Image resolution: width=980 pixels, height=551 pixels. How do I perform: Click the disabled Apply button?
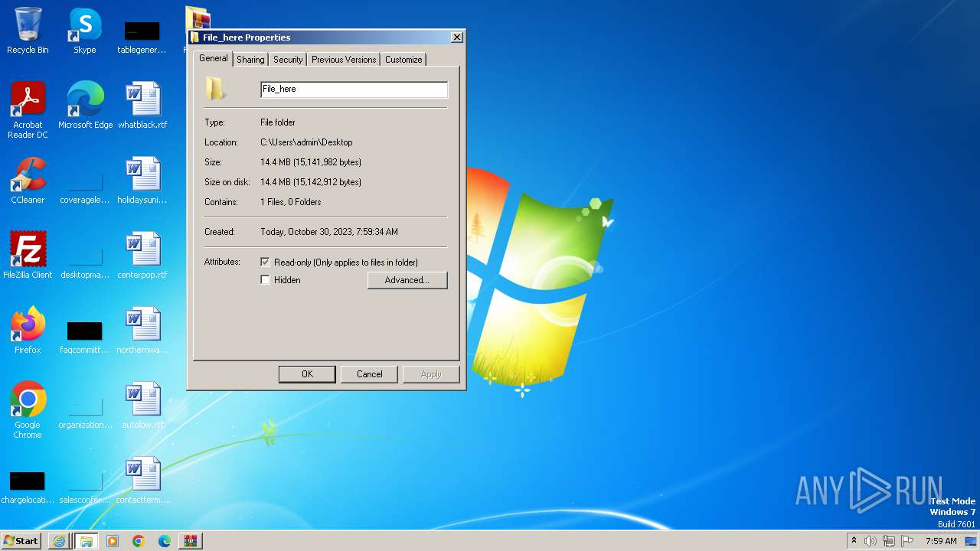pyautogui.click(x=431, y=374)
